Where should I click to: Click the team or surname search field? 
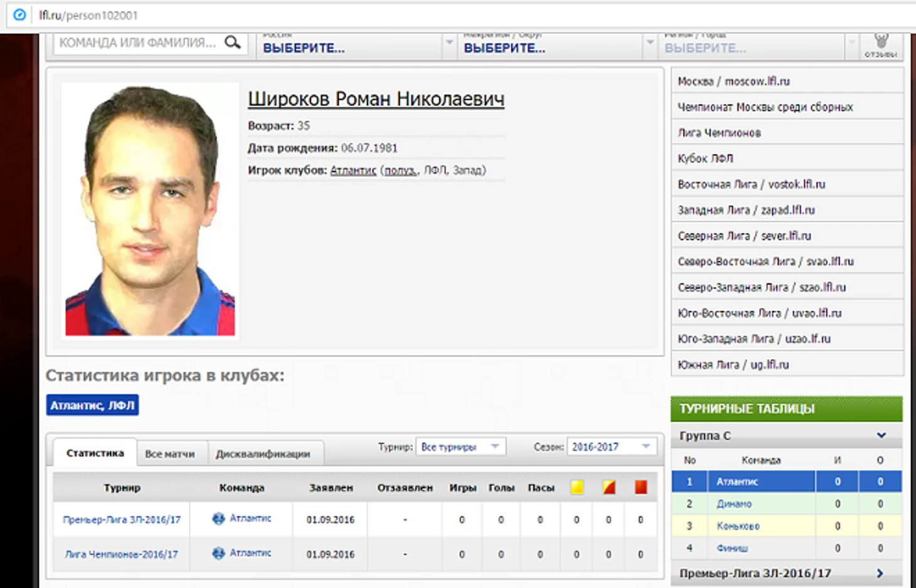point(138,43)
